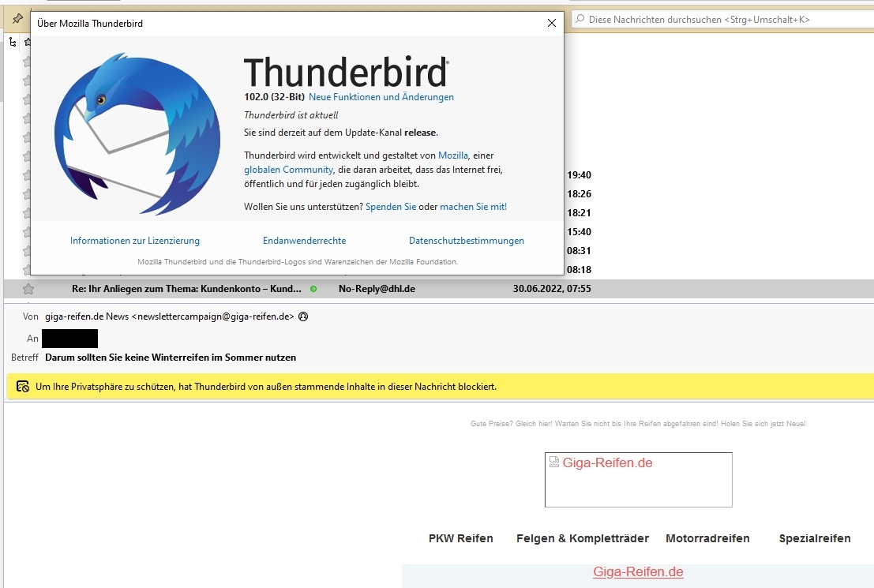
Task: Click the machen Sie mit! link
Action: coord(473,207)
